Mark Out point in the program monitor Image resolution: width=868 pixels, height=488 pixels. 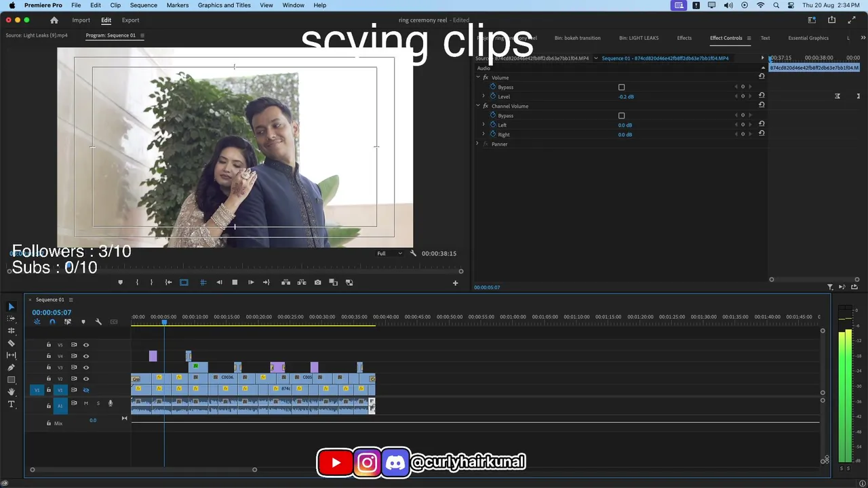coord(151,283)
